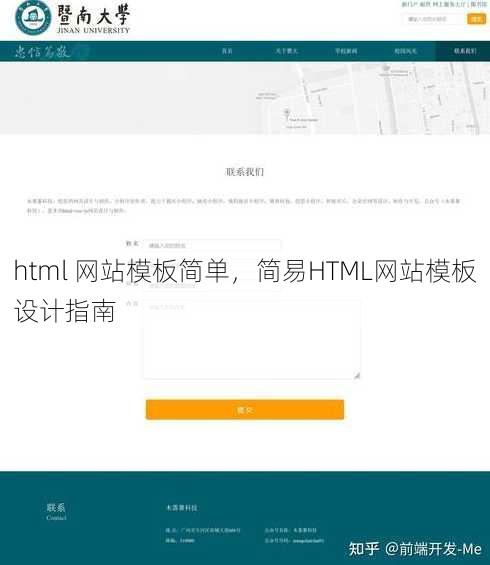Click the 暨南大学 calligraphy title text
This screenshot has width=490, height=565.
[x=93, y=14]
